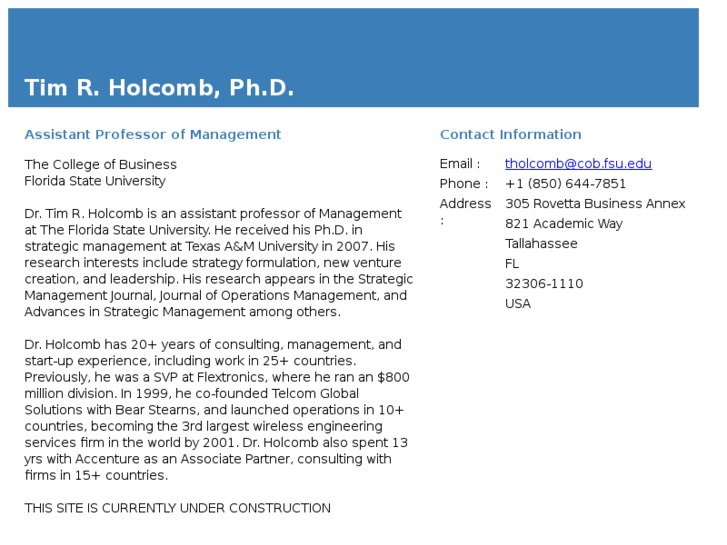Click the paragraph mentioning Texas A&M University
The height and width of the screenshot is (545, 727).
coord(218,263)
